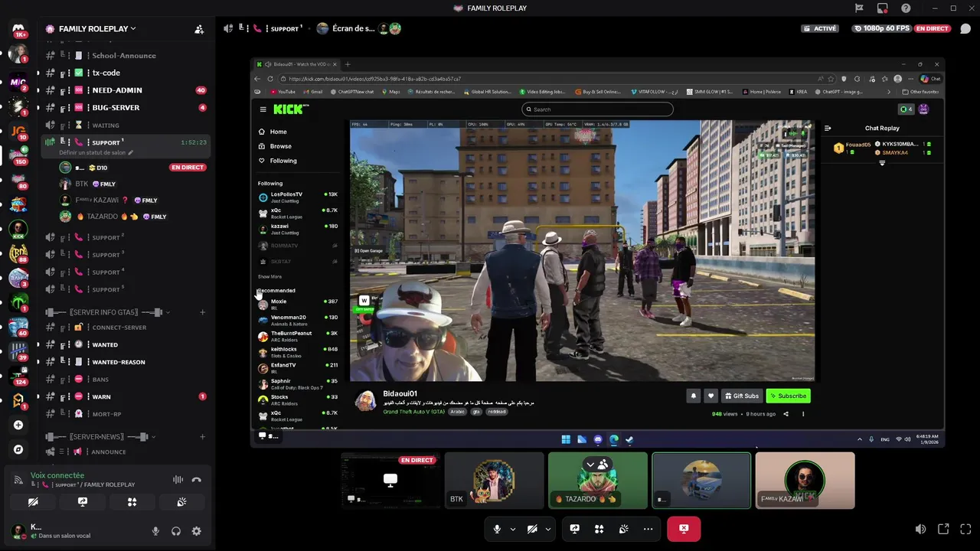Toggle camera in voice panel
The image size is (980, 551).
(32, 502)
